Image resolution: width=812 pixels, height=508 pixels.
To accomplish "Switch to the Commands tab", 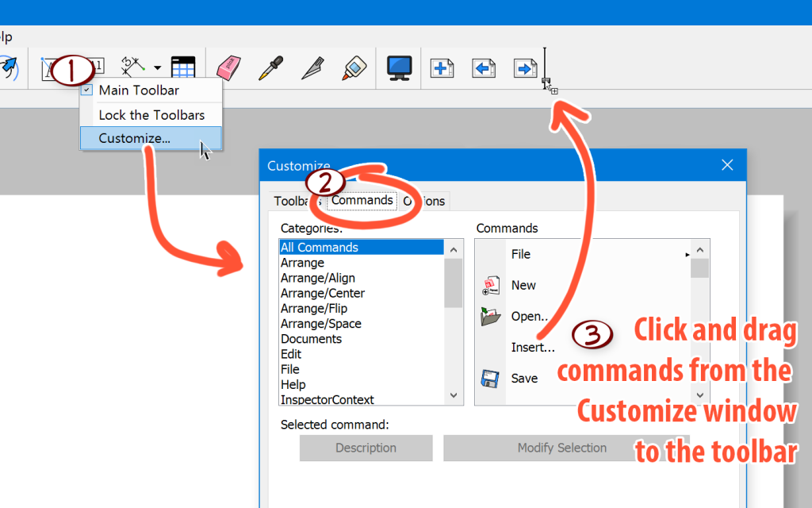I will coord(362,200).
